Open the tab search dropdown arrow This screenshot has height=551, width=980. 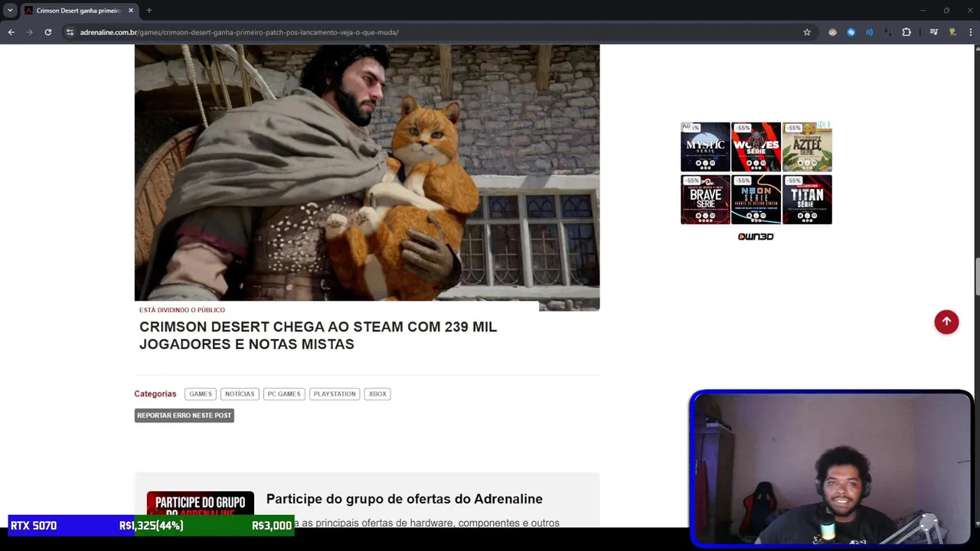click(x=10, y=10)
